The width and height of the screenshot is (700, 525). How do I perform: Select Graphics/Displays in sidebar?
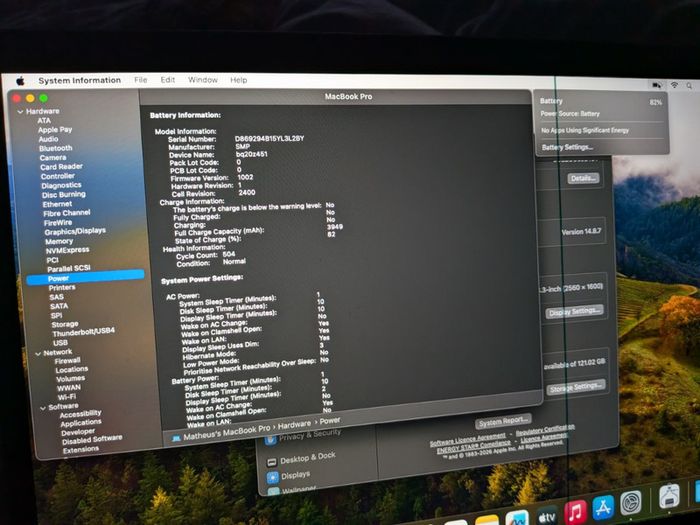tap(75, 231)
